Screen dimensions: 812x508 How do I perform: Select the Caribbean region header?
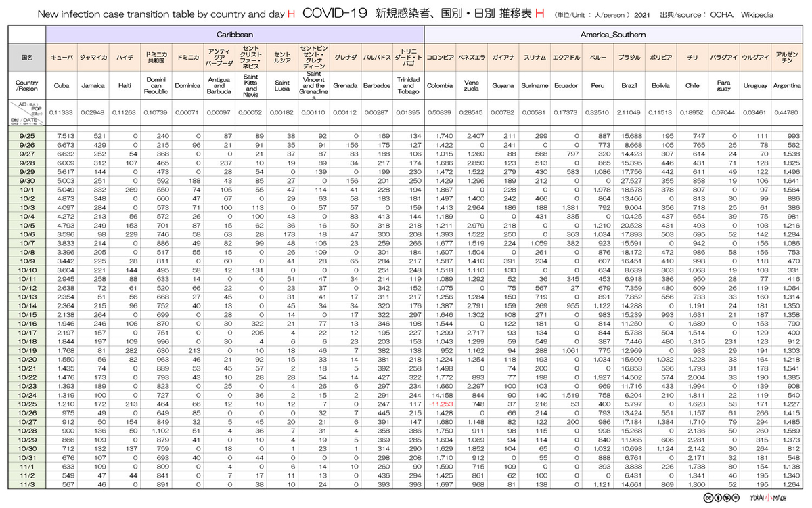(x=235, y=34)
